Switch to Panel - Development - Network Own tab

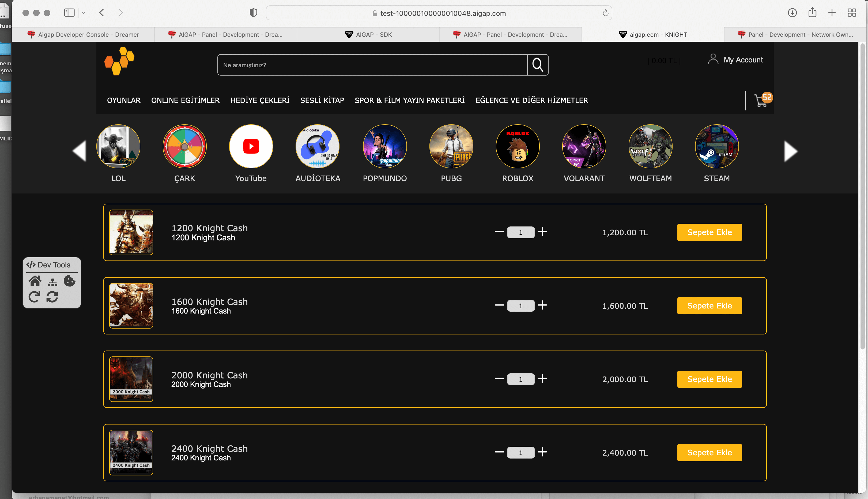tap(795, 34)
